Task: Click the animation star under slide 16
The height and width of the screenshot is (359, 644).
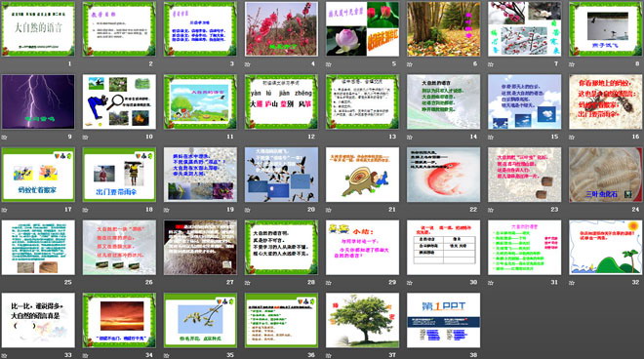Action: pos(572,138)
